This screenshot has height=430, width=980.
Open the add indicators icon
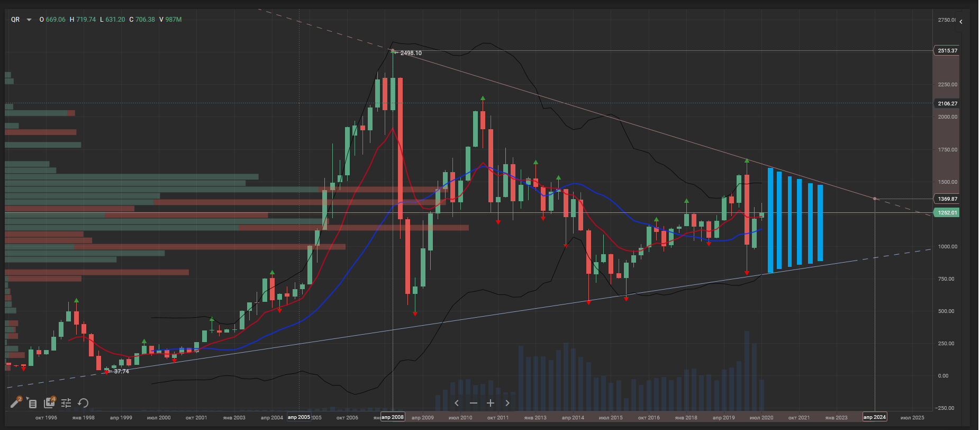(x=49, y=404)
